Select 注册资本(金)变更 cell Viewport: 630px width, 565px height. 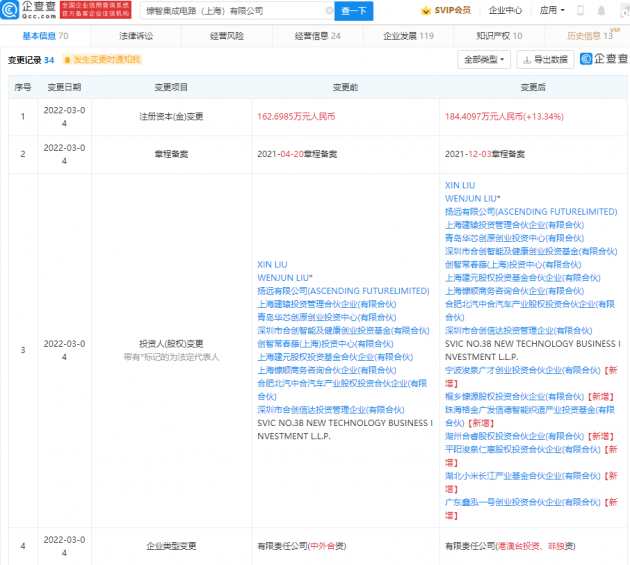pyautogui.click(x=171, y=117)
